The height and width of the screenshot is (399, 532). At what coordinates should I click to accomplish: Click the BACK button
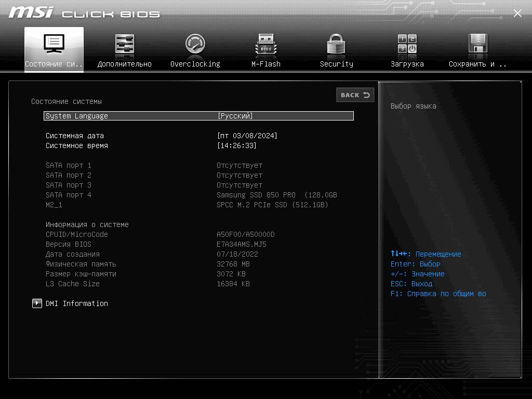355,95
